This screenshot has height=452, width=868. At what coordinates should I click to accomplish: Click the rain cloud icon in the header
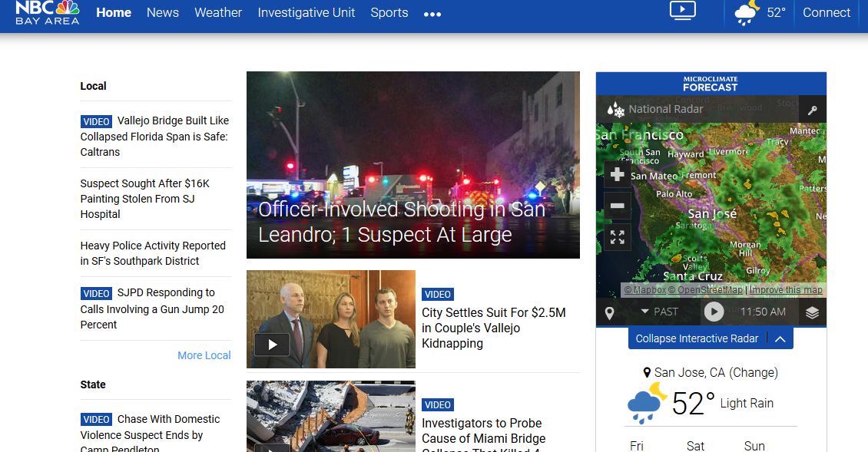pyautogui.click(x=747, y=13)
